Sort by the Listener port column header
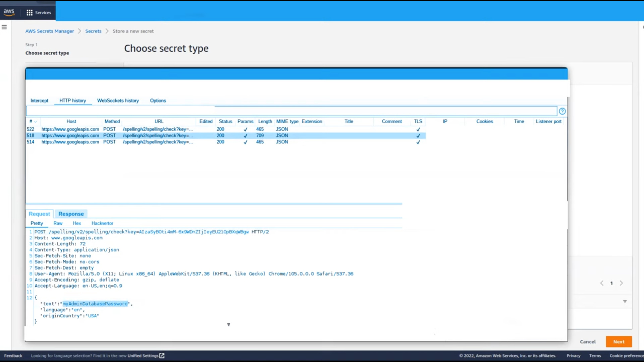 click(548, 121)
